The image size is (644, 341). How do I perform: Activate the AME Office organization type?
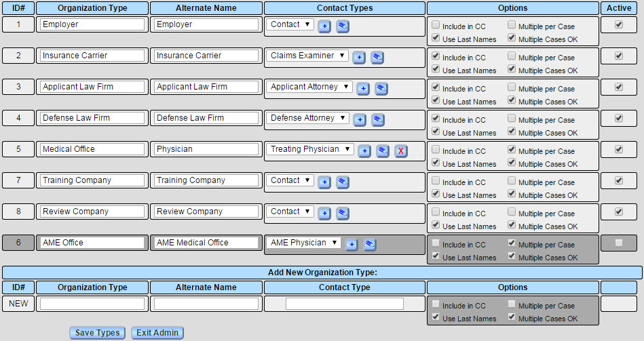pyautogui.click(x=618, y=243)
